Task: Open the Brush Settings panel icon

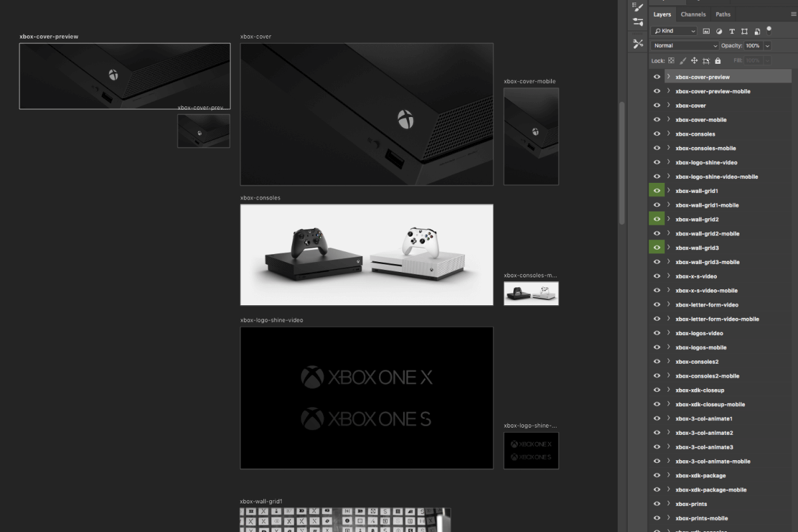Action: coord(638,22)
